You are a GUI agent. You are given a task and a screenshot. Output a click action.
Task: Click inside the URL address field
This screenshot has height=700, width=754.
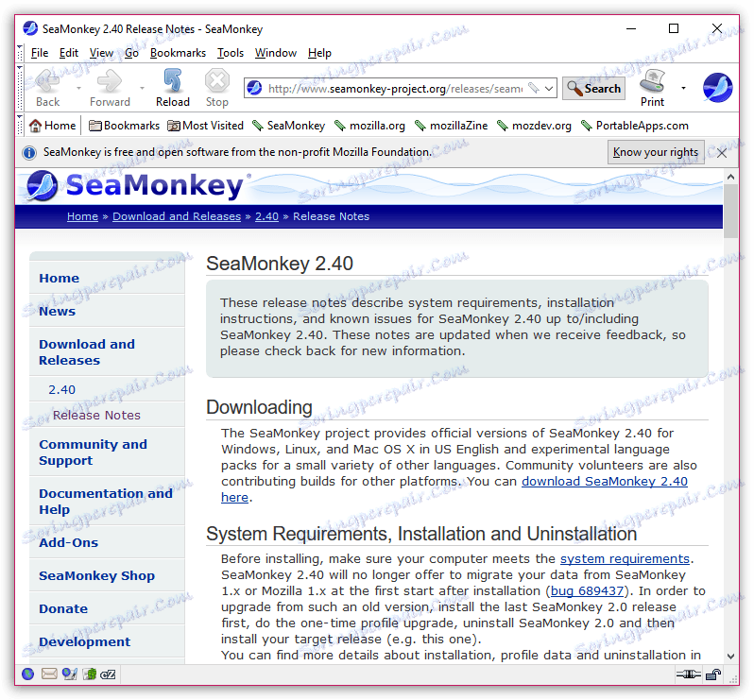394,89
